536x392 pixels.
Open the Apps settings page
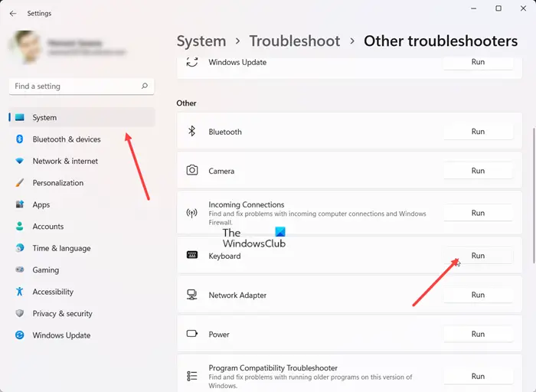(x=82, y=204)
